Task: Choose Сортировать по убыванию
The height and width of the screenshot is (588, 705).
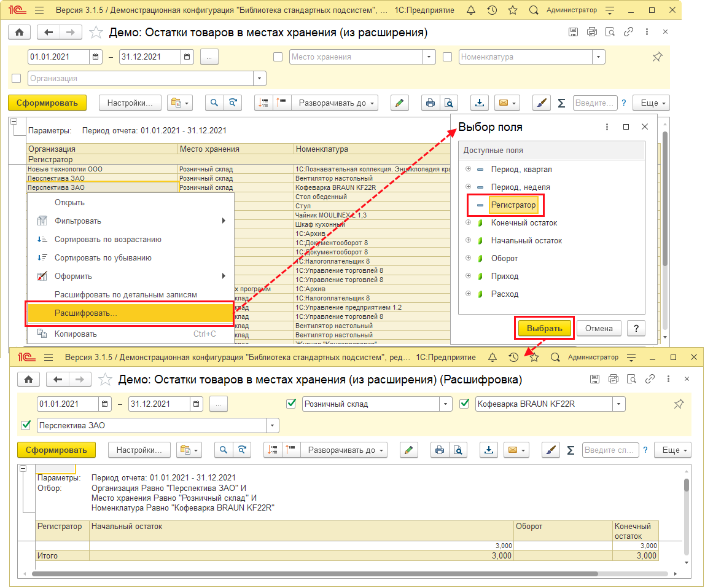Action: 130,258
